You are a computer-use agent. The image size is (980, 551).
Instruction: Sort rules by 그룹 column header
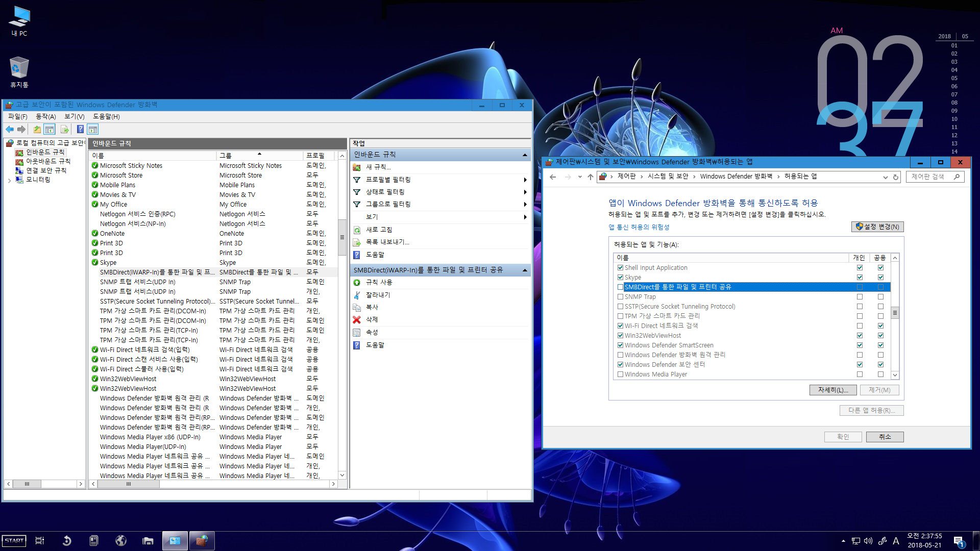(x=259, y=155)
